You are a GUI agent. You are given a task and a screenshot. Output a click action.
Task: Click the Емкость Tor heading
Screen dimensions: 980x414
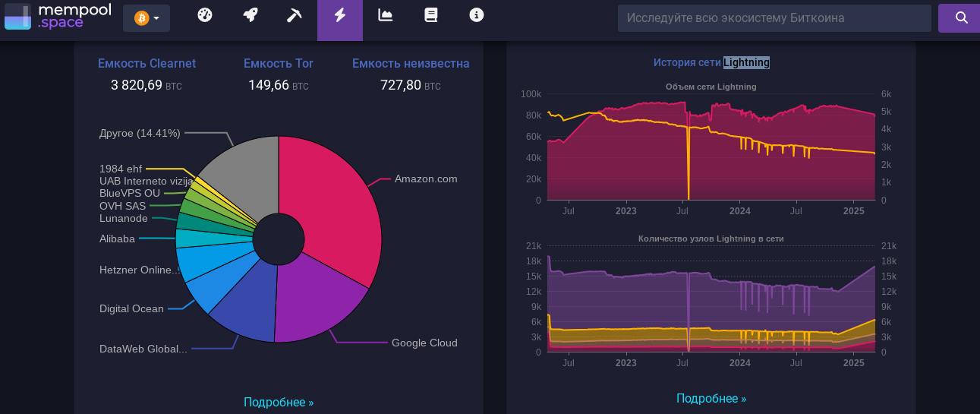[x=279, y=64]
